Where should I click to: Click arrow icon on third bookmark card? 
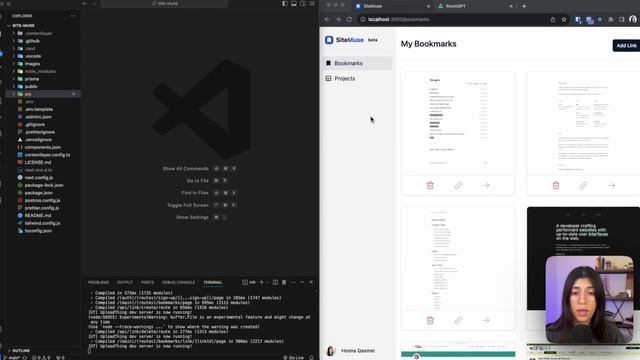pos(485,320)
